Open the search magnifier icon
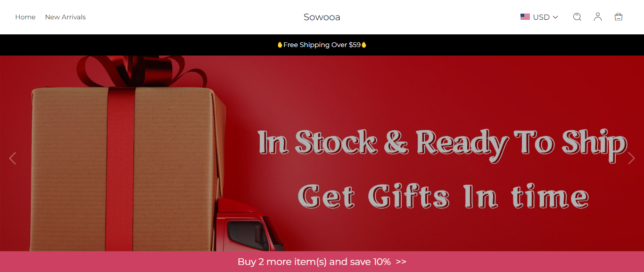Screen dimensions: 644x272 pos(577,17)
